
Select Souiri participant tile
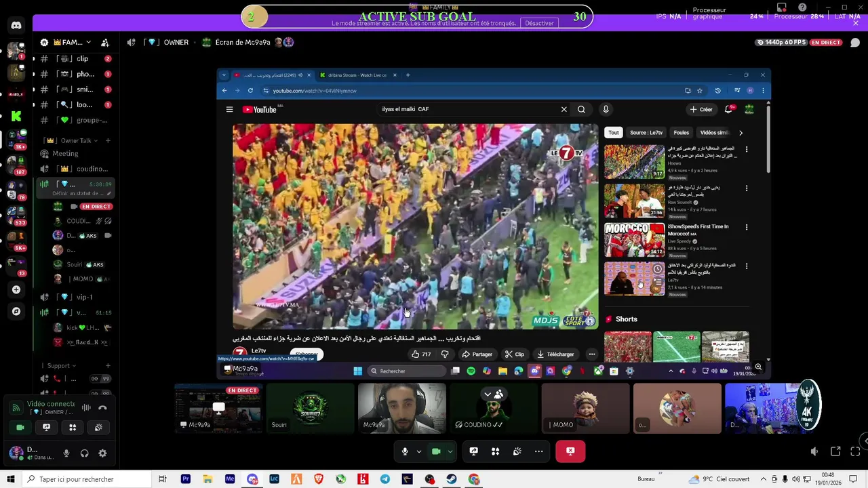pos(310,409)
